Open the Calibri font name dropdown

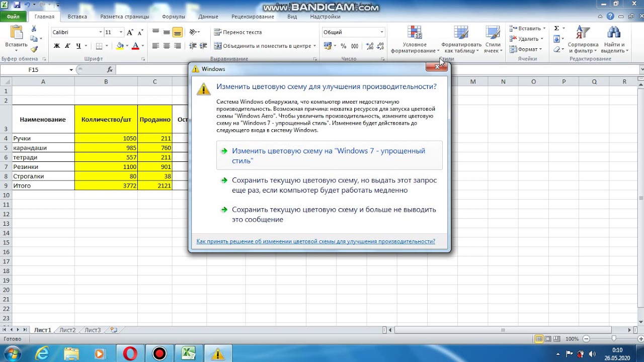[x=100, y=32]
